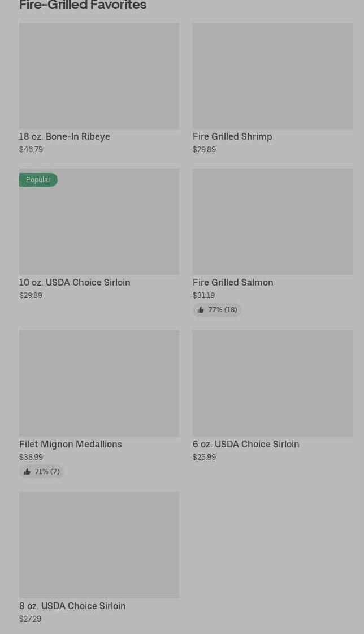
Task: Click the thumbs-up icon under Filet Mignon Medallions
Action: click(x=27, y=472)
